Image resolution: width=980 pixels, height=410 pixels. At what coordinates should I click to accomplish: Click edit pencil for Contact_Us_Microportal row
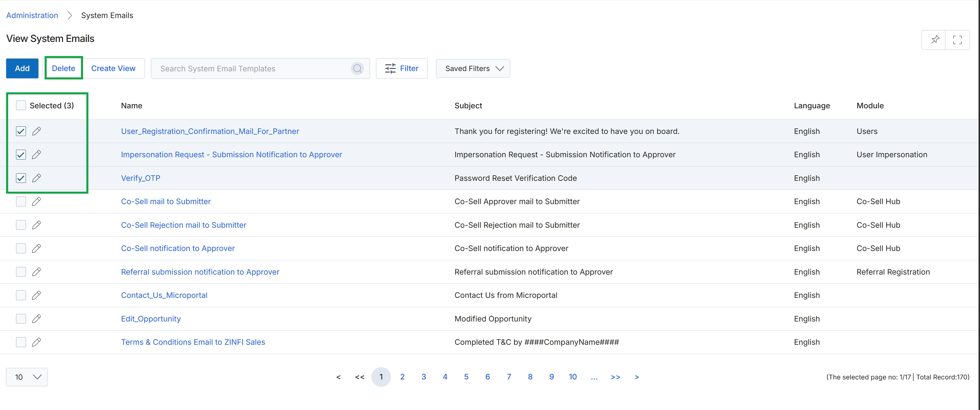coord(36,295)
